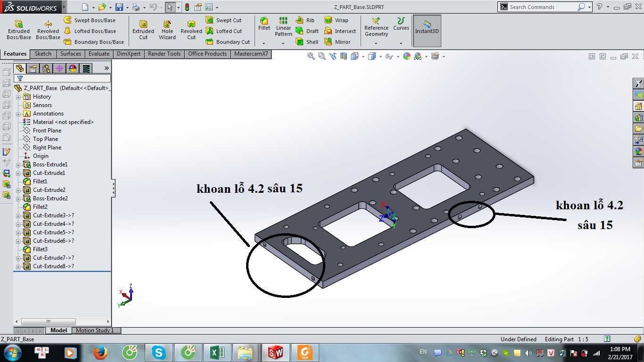644x362 pixels.
Task: Open the View Orientation dropdown
Action: click(x=363, y=57)
